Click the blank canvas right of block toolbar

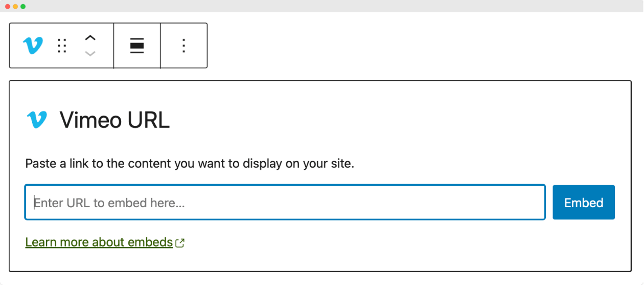click(419, 46)
